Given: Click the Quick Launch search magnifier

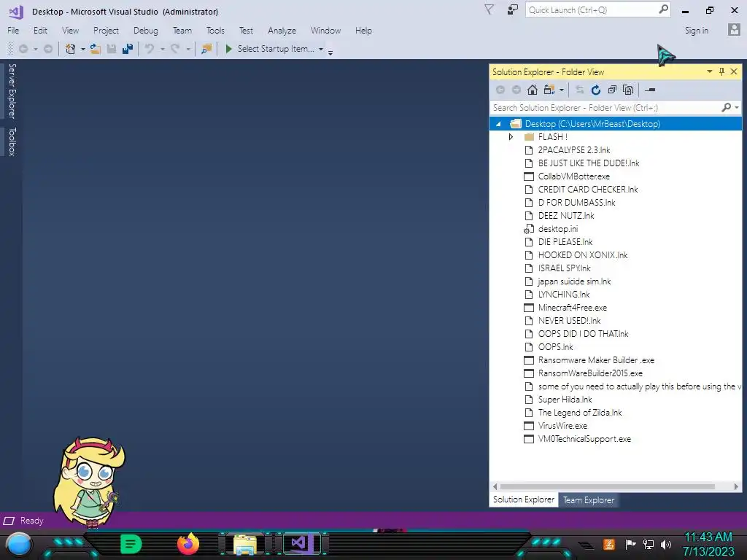Looking at the screenshot, I should [663, 9].
